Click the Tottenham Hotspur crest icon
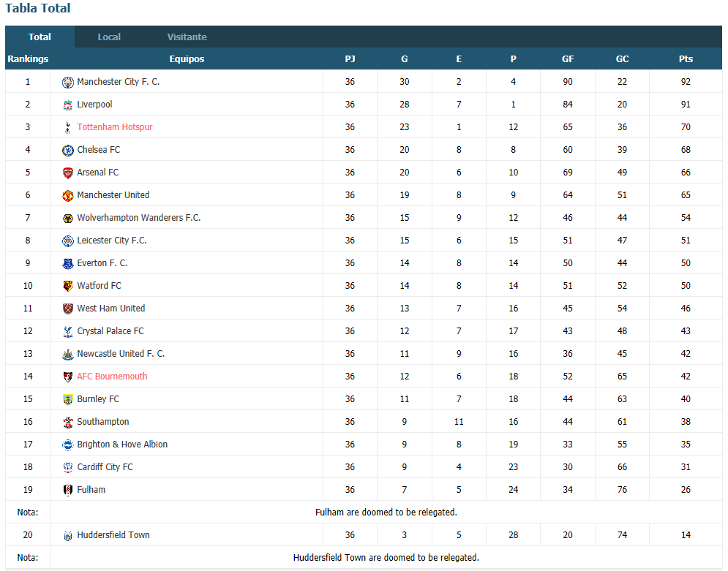Screen dimensions: 728x571 [68, 127]
